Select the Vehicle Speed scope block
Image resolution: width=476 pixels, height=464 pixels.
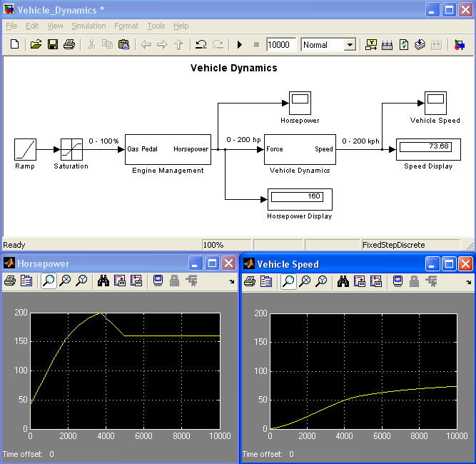(435, 103)
